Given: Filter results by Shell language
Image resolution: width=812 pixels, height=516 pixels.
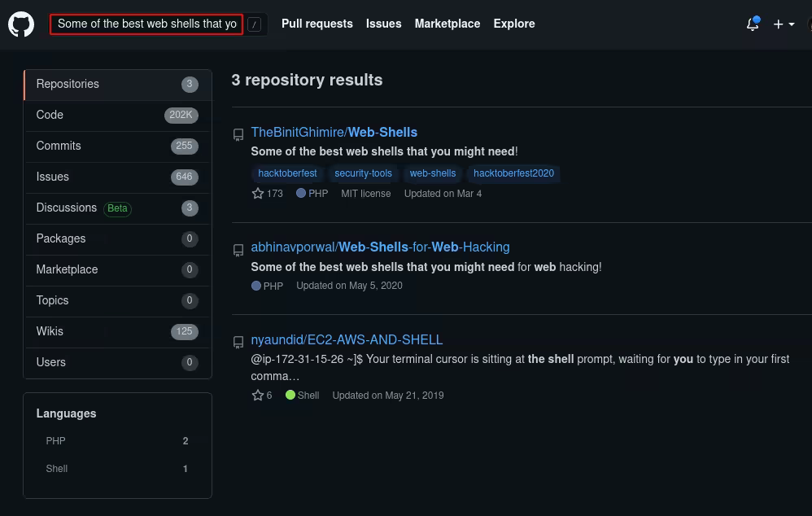Looking at the screenshot, I should pos(57,469).
